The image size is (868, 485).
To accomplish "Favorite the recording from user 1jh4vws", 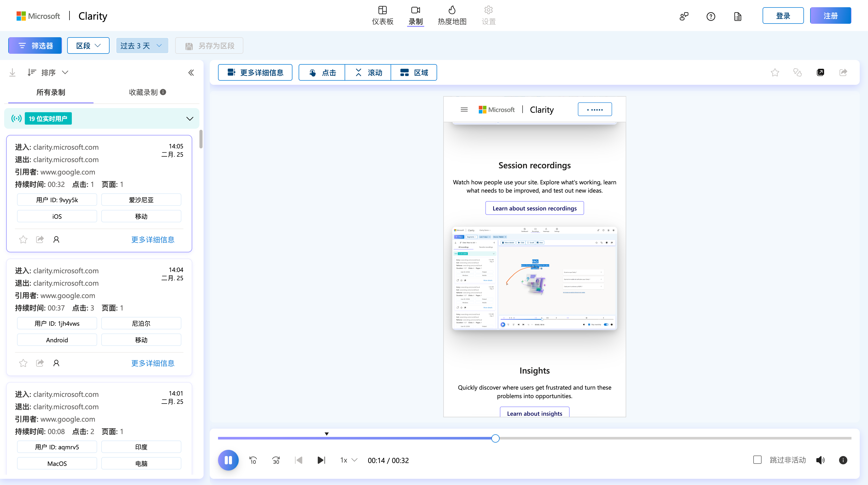I will [x=23, y=363].
